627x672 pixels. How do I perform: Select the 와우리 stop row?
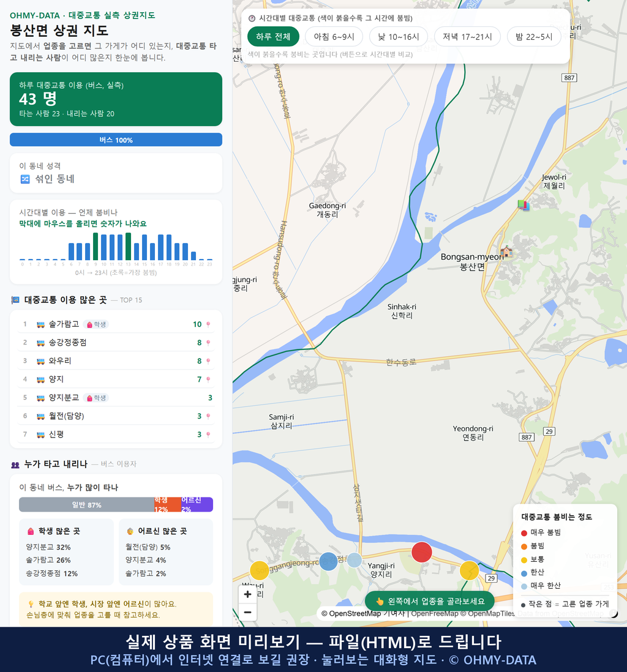pos(116,361)
